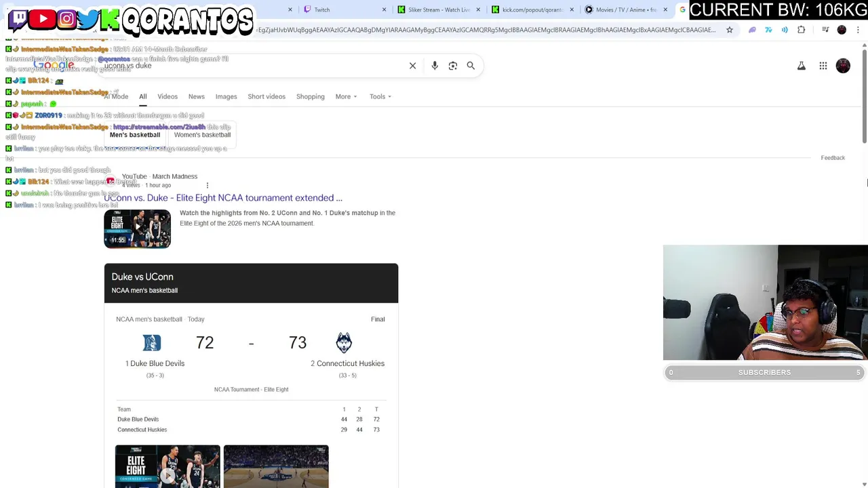Click the UConn Huskies logo
This screenshot has width=868, height=488.
click(344, 343)
